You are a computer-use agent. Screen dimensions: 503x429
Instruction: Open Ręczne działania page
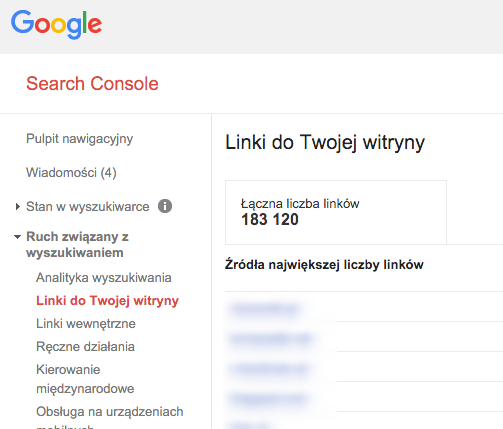click(85, 347)
